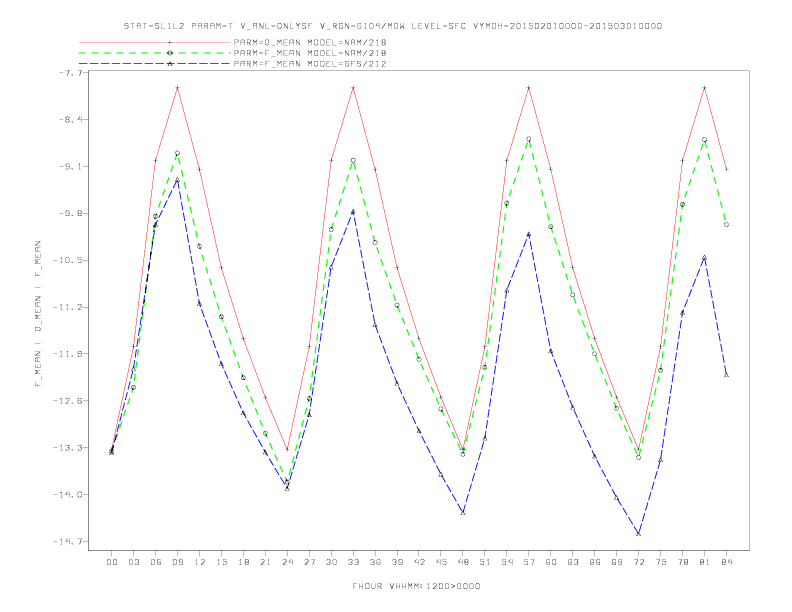Click the y-axis tick label -7.7
The image size is (792, 612).
pos(70,73)
